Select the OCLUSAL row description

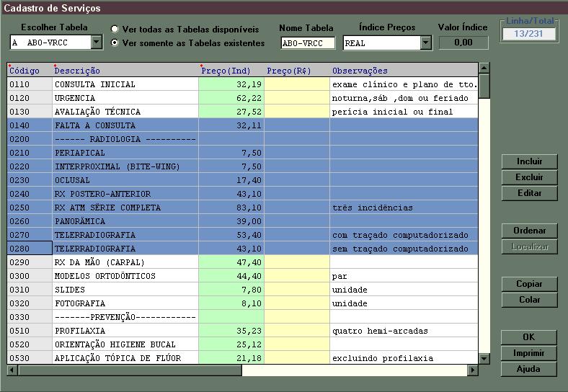(125, 180)
